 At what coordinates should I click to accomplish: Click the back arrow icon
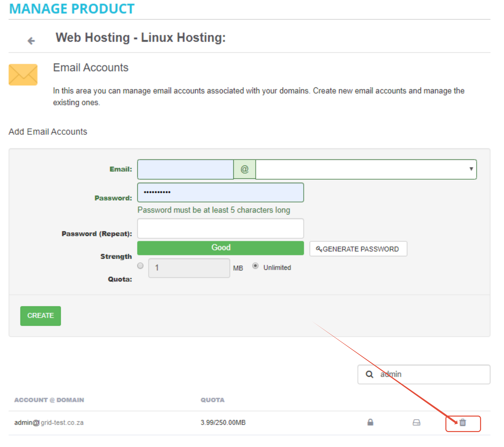click(31, 41)
